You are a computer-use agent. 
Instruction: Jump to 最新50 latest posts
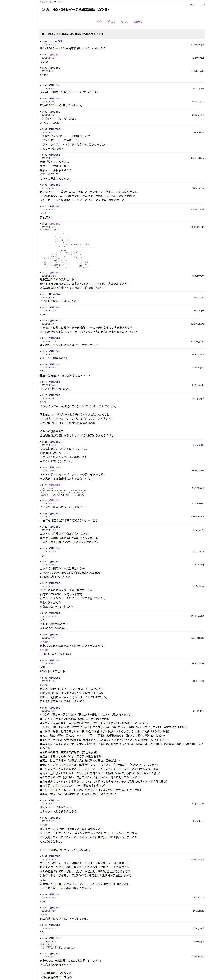(138, 22)
